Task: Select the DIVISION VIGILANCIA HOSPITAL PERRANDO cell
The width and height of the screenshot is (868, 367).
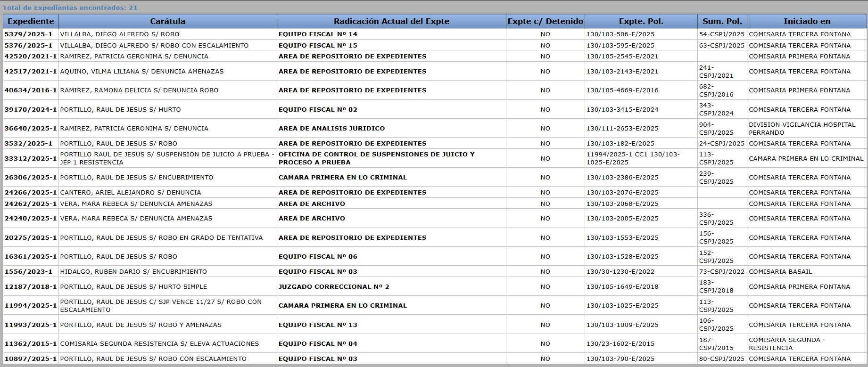Action: click(802, 129)
